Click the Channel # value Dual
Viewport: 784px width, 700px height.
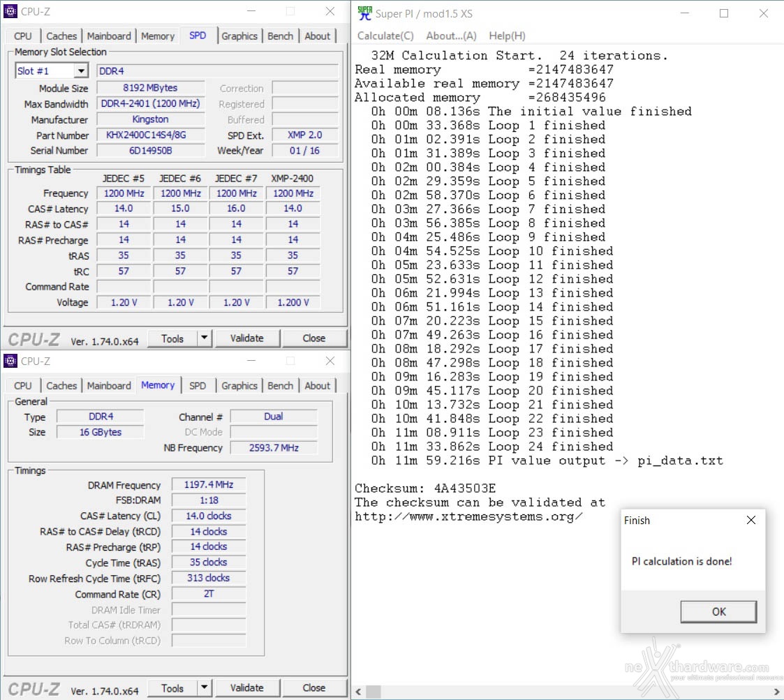pyautogui.click(x=274, y=417)
